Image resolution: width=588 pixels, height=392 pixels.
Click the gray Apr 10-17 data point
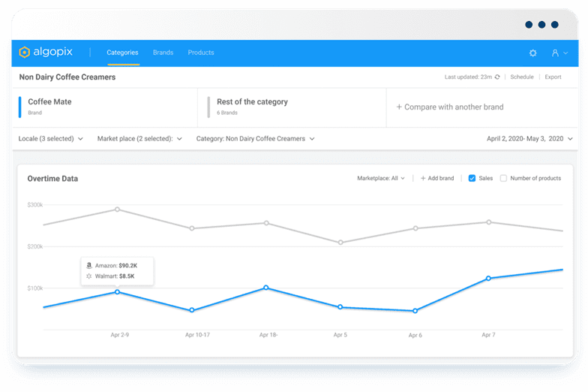click(192, 228)
